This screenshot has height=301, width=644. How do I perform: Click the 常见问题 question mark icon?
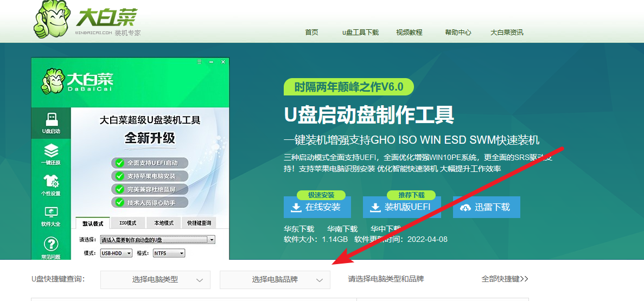[51, 245]
